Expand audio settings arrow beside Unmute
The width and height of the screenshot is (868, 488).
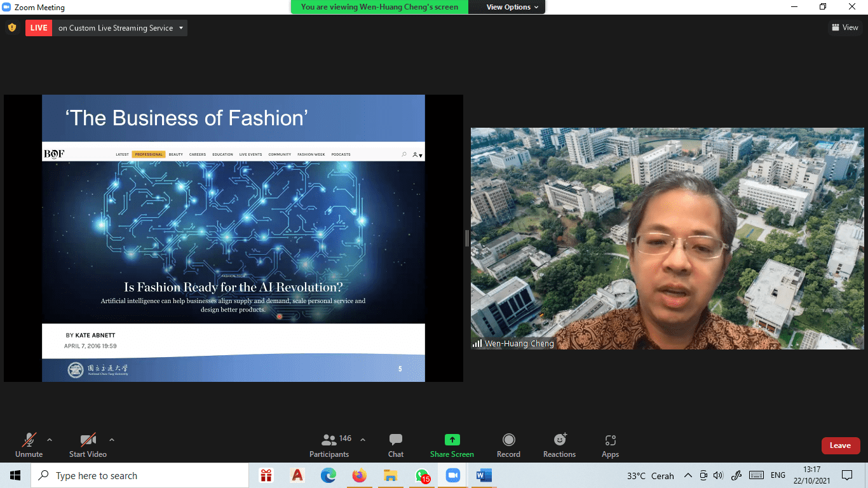pyautogui.click(x=50, y=440)
